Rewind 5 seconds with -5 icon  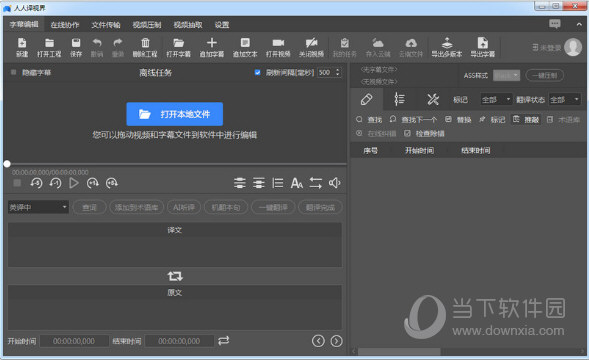[36, 183]
